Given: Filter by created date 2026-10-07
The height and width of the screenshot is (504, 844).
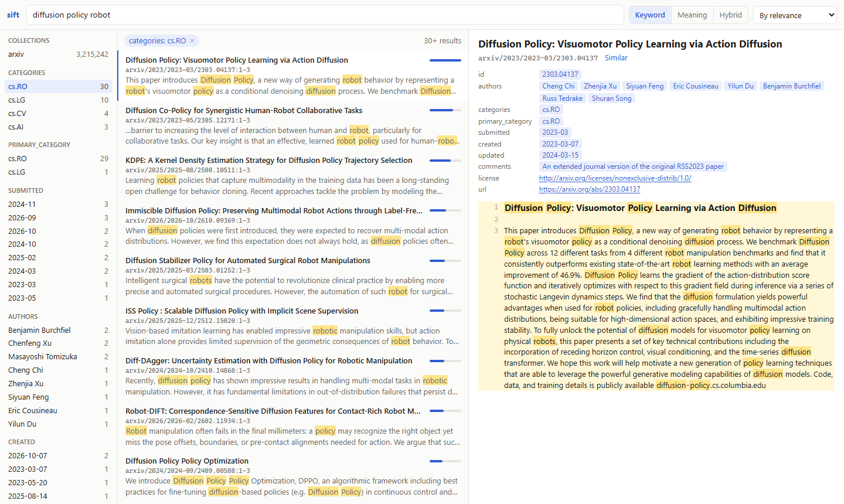Looking at the screenshot, I should [x=58, y=456].
